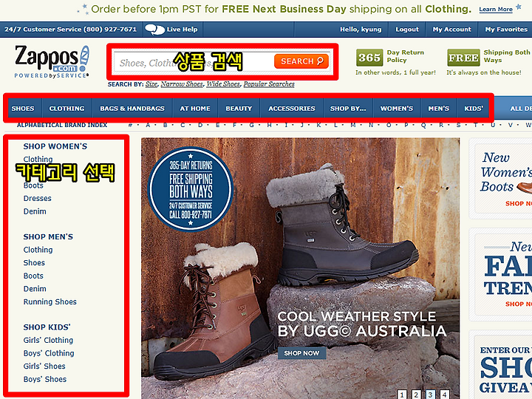
Task: Open Men's Shoes category
Action: [34, 262]
